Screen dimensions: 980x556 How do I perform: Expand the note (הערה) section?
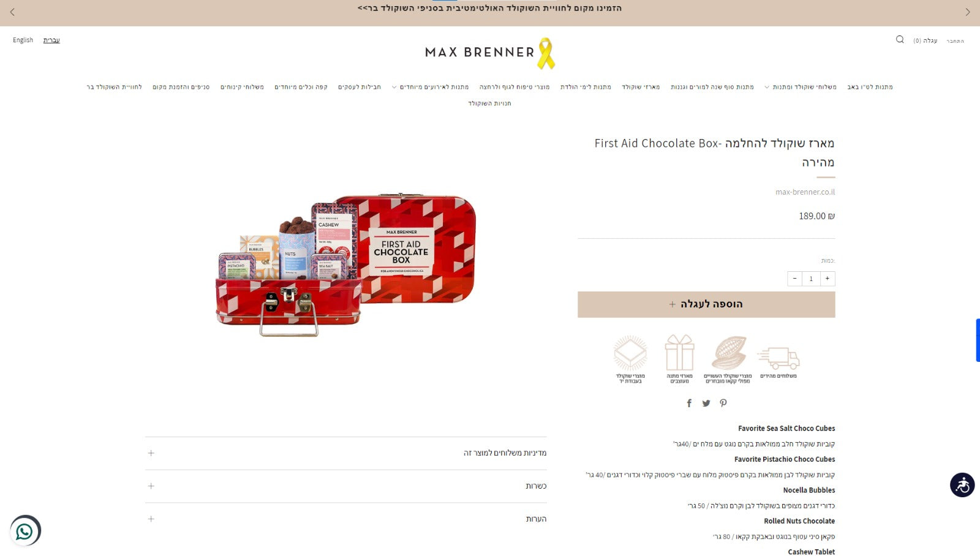click(346, 519)
